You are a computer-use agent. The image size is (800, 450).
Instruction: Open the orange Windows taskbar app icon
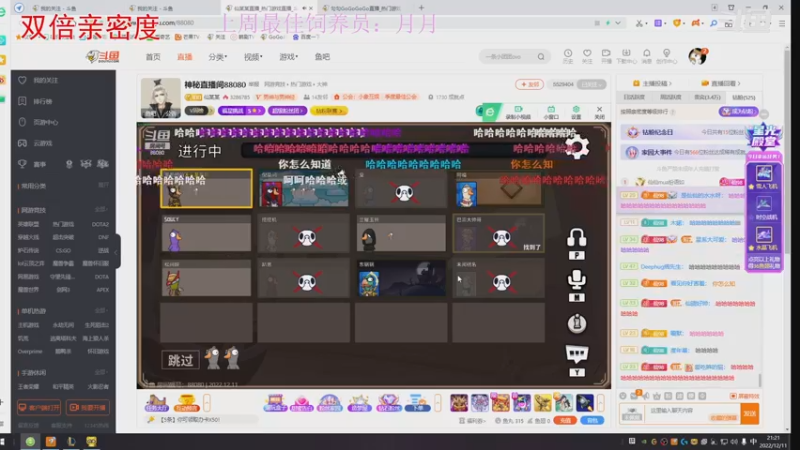coord(51,441)
